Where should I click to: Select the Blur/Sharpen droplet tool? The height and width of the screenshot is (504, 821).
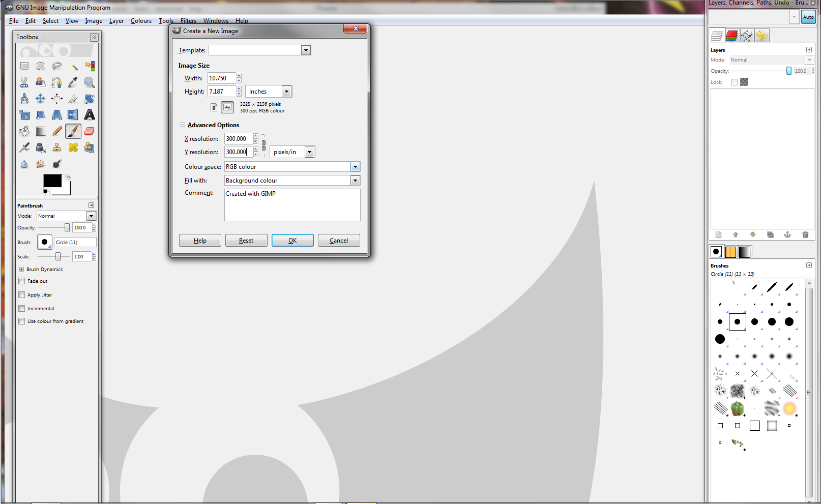coord(24,164)
